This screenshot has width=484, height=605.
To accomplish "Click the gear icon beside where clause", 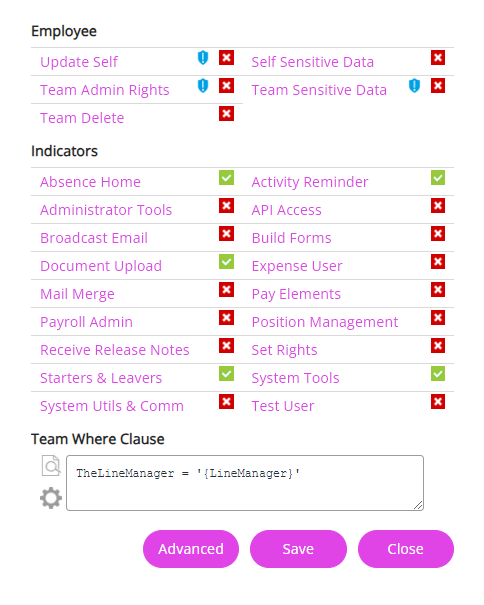I will 51,498.
